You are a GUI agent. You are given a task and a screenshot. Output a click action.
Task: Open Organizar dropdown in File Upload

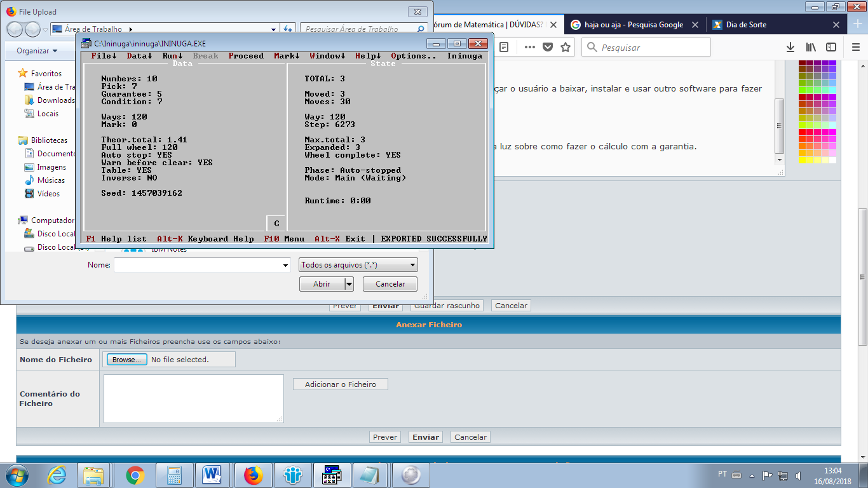pos(37,51)
